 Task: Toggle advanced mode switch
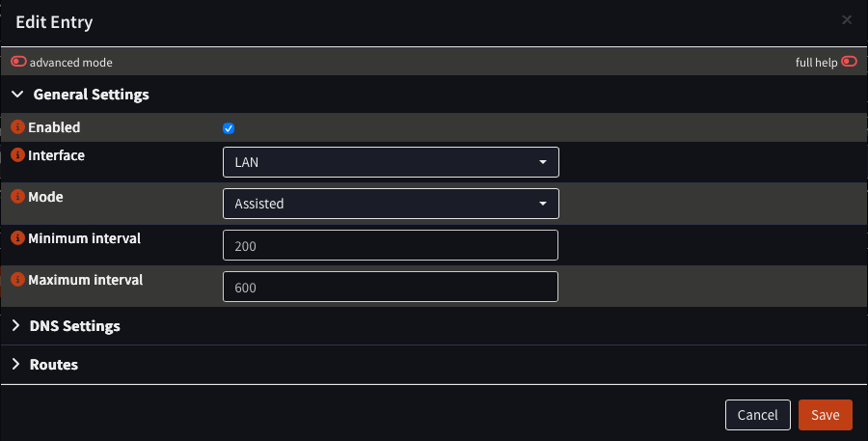[19, 62]
